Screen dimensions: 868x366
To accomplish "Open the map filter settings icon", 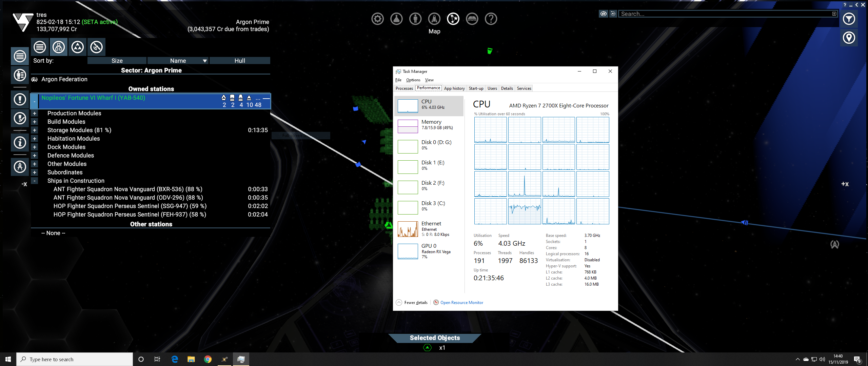I will click(x=849, y=19).
